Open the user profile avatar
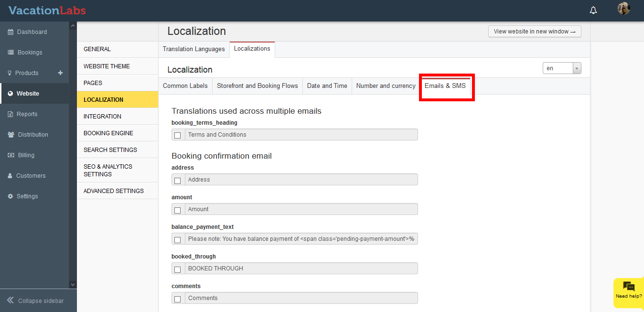The image size is (644, 312). click(x=623, y=9)
